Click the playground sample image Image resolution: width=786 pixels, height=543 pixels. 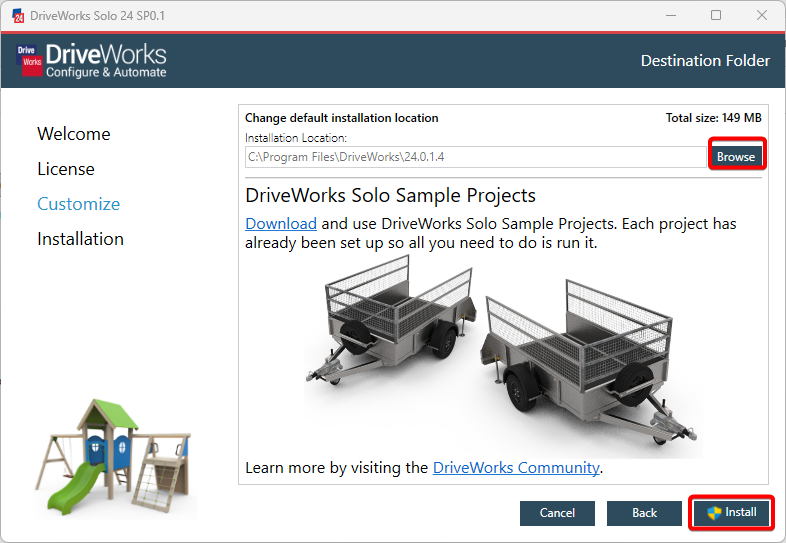pos(113,456)
